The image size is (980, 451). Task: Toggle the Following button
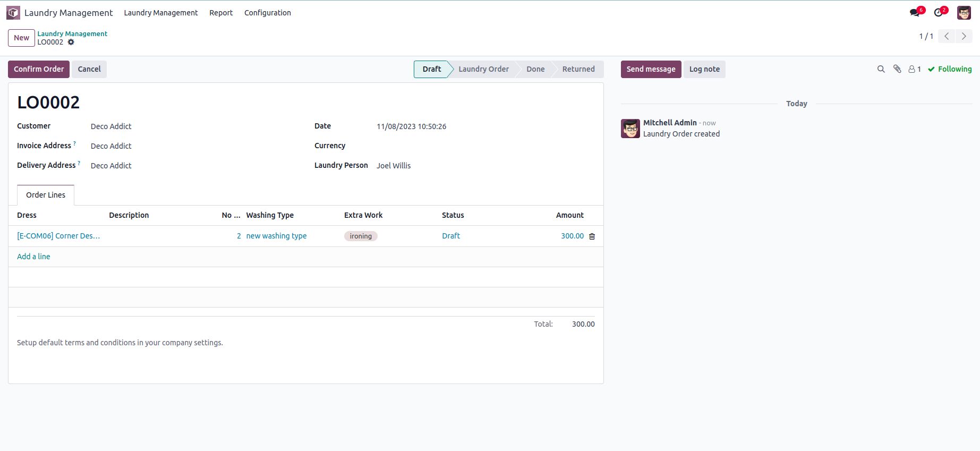[950, 69]
